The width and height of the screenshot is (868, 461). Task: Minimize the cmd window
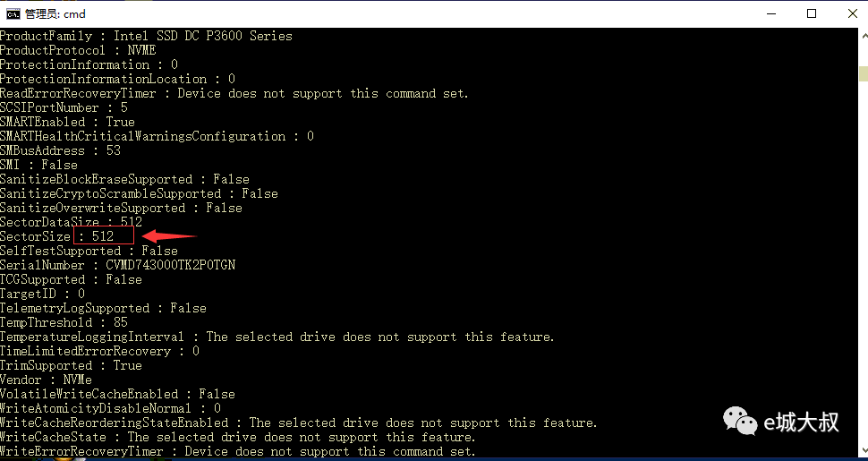coord(771,13)
